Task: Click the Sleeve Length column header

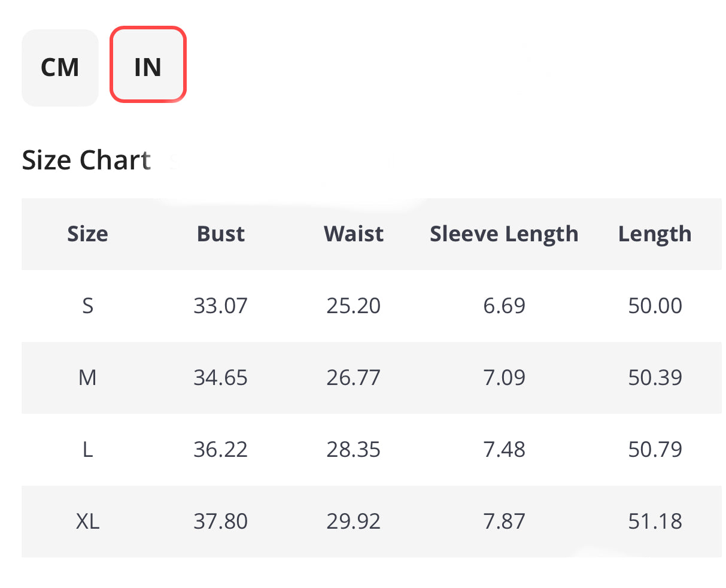Action: (504, 234)
